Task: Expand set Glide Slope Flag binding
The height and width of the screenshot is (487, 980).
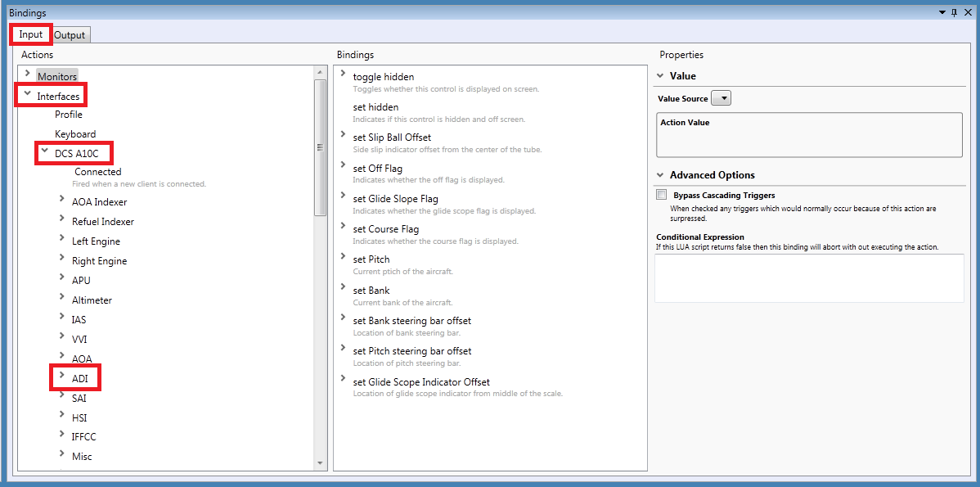Action: tap(343, 196)
